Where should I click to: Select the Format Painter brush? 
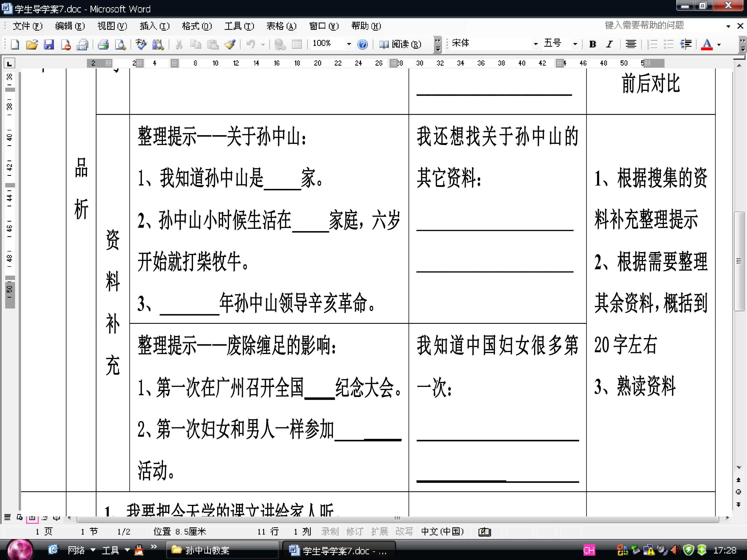point(230,44)
